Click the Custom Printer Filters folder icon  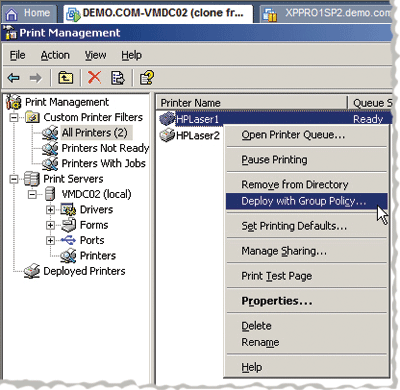coord(33,117)
